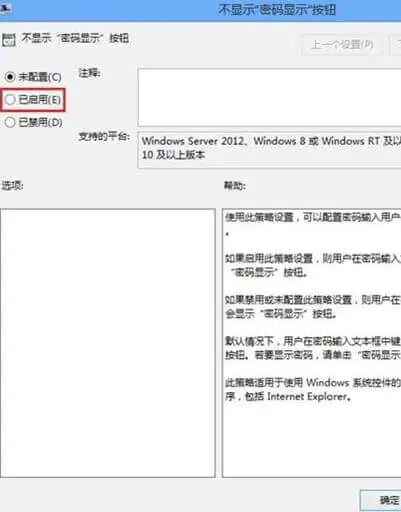Click inside the 注释 comment text box

pyautogui.click(x=269, y=97)
